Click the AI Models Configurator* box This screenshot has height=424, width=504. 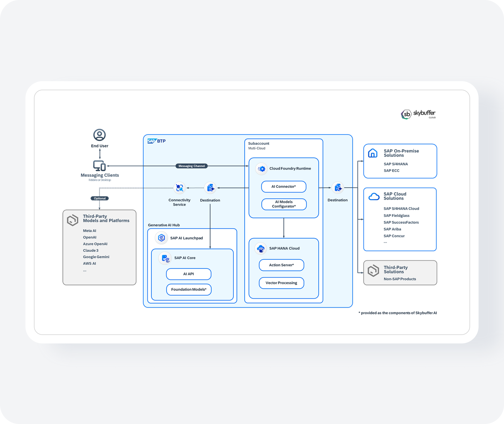click(284, 204)
